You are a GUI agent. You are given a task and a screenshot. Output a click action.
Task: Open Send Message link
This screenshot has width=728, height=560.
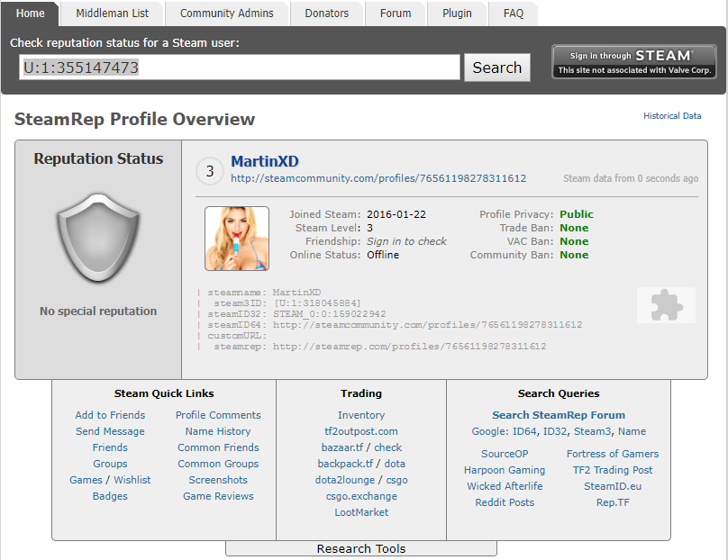pyautogui.click(x=110, y=431)
